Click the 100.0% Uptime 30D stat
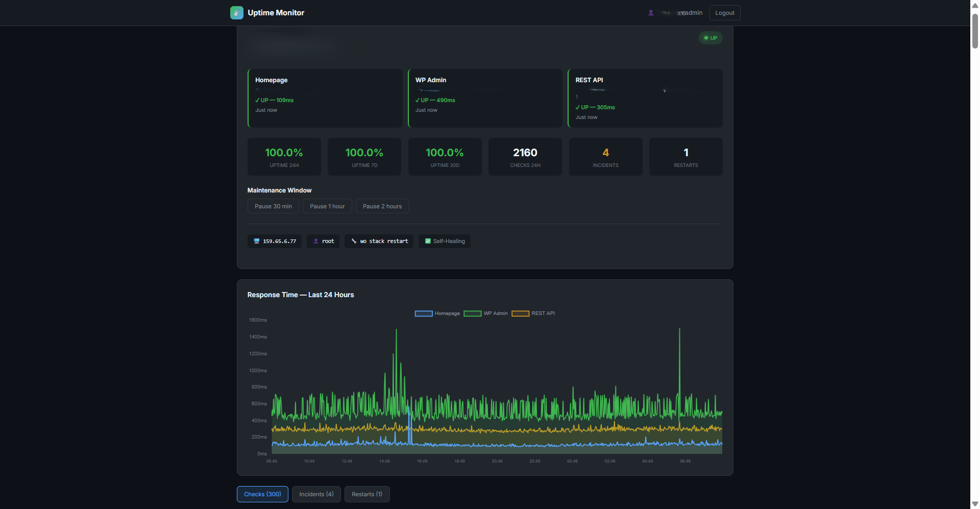 pos(445,157)
